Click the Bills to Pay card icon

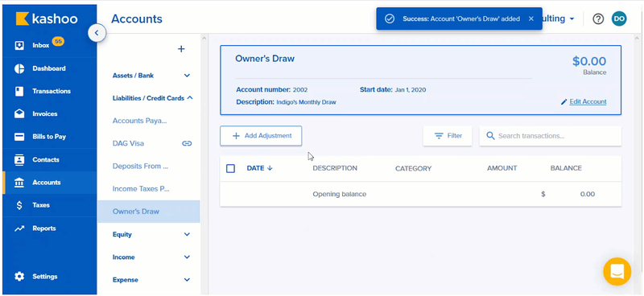point(19,137)
